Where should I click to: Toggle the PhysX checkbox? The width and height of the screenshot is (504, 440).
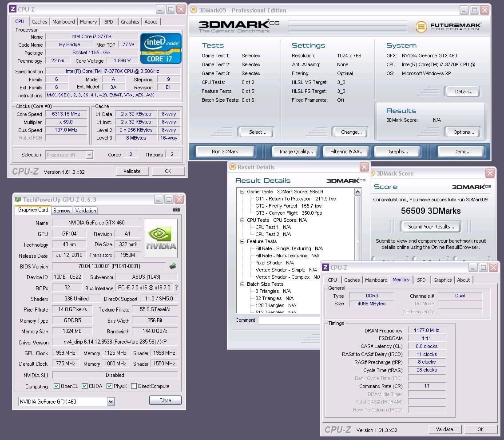coord(109,386)
